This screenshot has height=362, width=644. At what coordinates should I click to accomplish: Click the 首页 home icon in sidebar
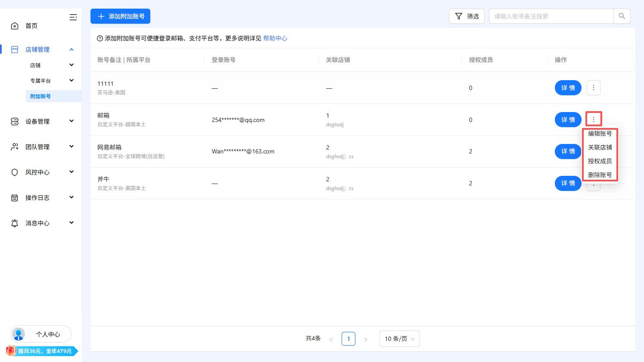point(15,25)
